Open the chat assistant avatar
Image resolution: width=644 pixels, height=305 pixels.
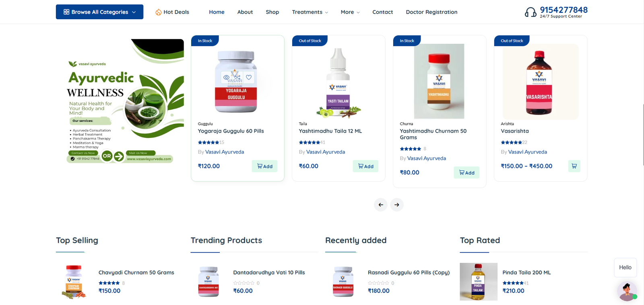[x=627, y=291]
